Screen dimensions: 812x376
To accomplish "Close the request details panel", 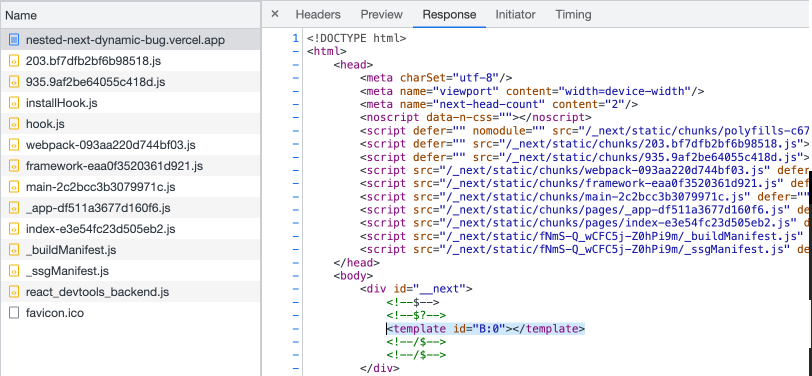I will (x=275, y=15).
